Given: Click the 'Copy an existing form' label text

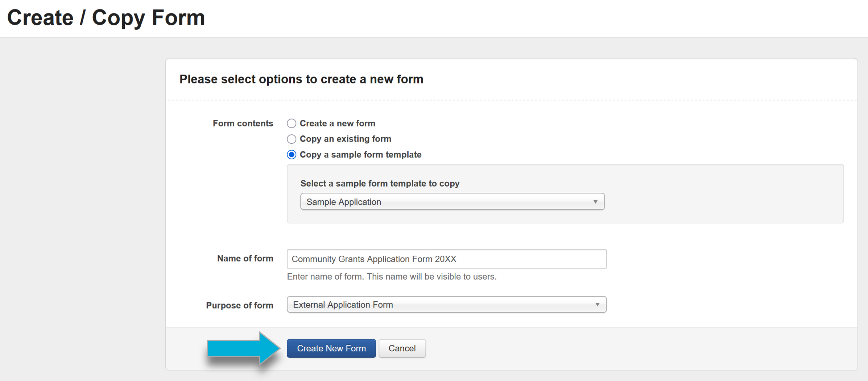Looking at the screenshot, I should point(345,139).
